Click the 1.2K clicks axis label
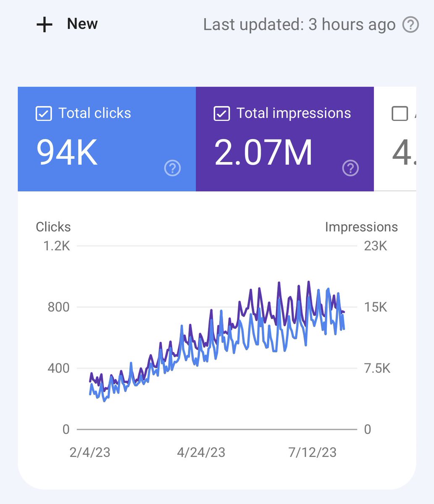 [x=57, y=246]
